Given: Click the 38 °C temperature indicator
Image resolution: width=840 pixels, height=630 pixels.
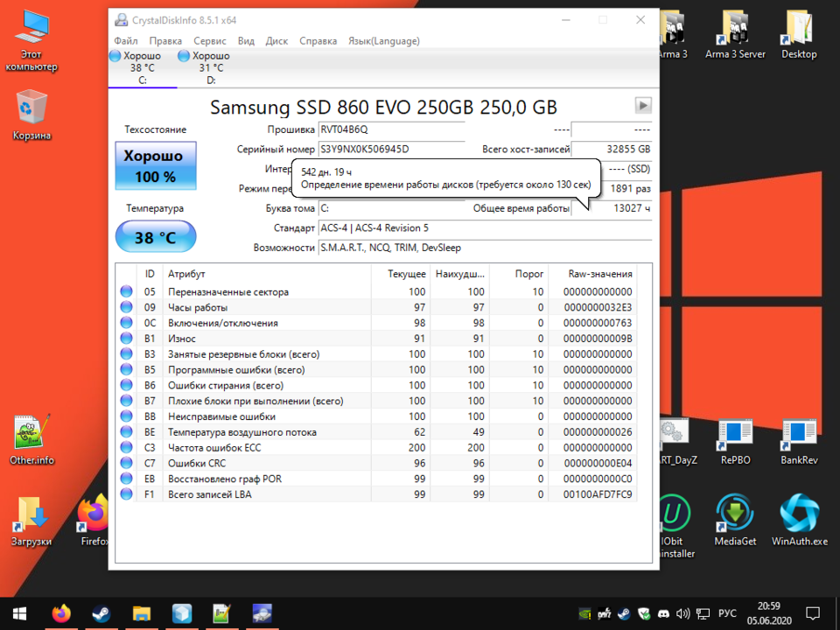Looking at the screenshot, I should point(156,237).
